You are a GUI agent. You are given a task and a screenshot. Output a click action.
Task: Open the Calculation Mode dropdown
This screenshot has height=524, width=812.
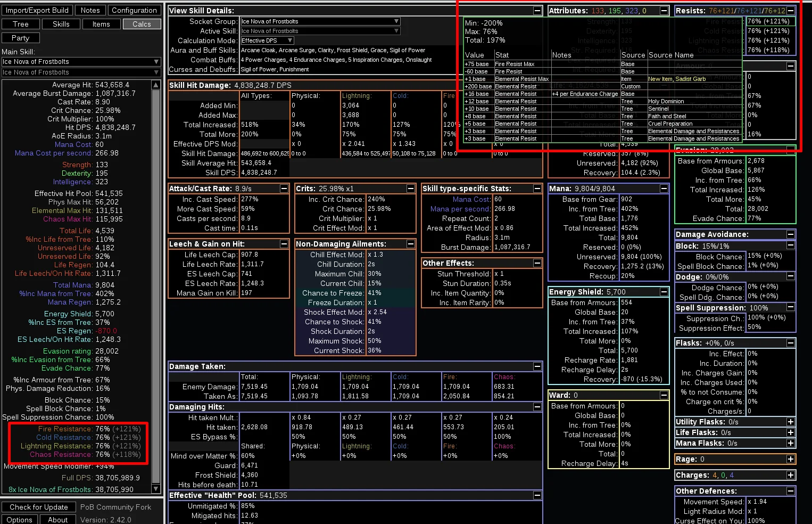tap(267, 40)
